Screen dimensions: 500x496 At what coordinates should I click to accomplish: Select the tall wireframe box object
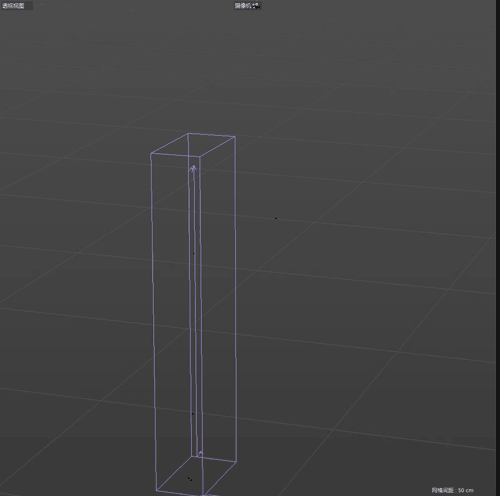coord(194,313)
